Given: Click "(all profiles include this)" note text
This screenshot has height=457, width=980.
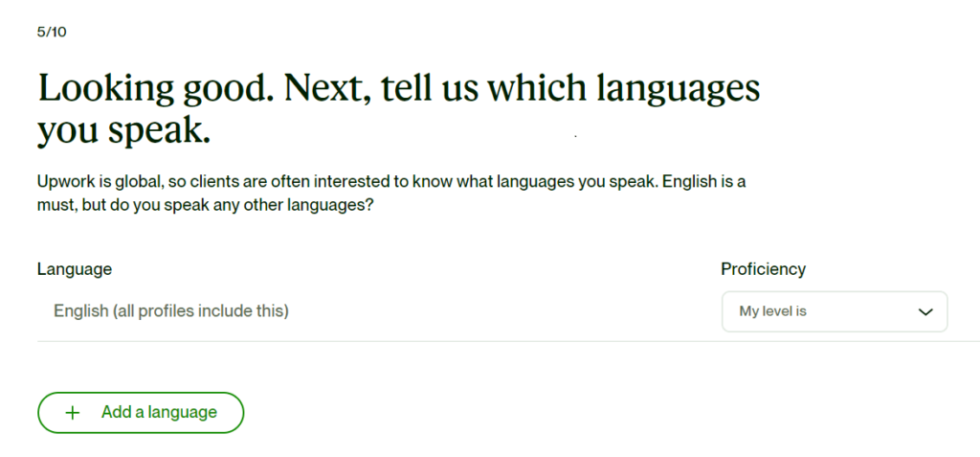Looking at the screenshot, I should click(201, 310).
